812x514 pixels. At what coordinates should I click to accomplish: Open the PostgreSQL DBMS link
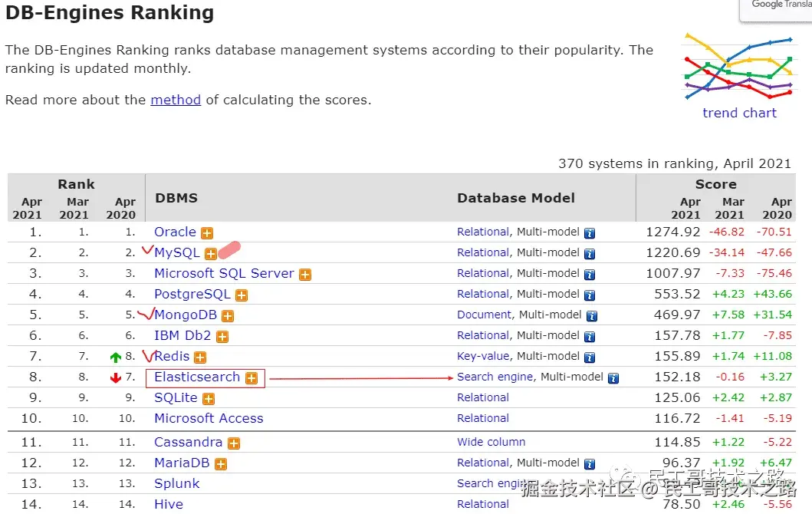[192, 295]
